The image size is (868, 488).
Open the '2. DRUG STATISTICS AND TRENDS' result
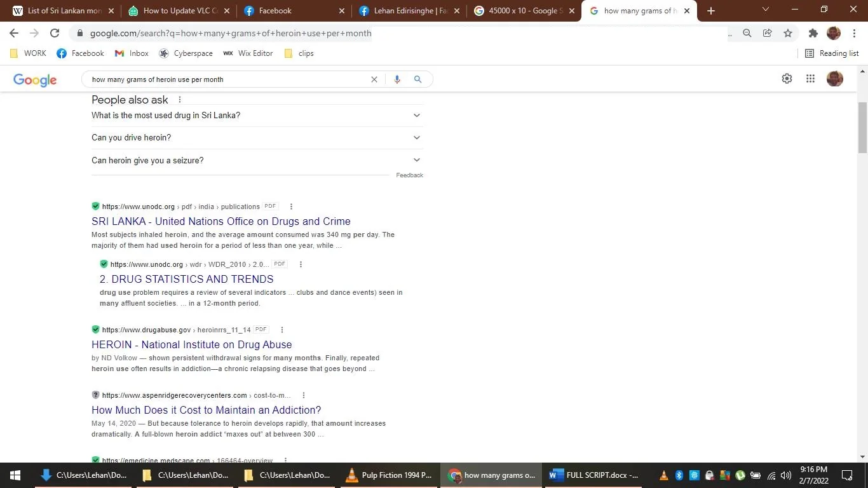point(187,279)
